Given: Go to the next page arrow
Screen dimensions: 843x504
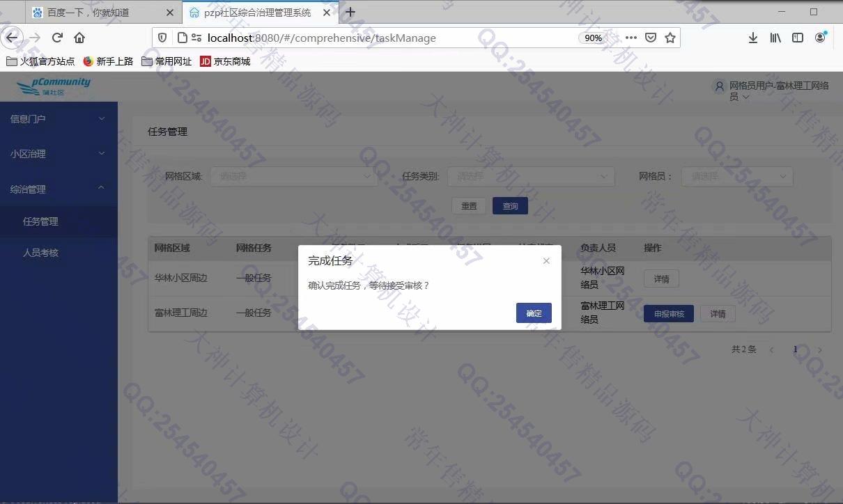Looking at the screenshot, I should click(x=820, y=349).
